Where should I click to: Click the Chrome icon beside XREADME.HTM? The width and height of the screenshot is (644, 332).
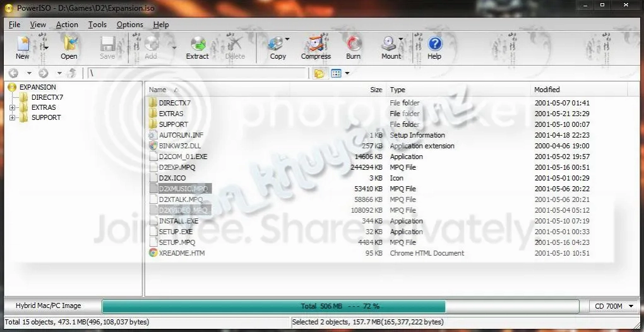click(x=153, y=253)
